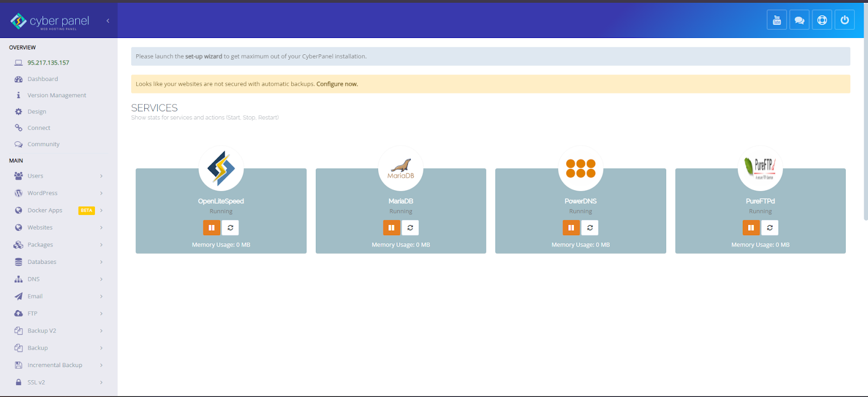Expand the WordPress menu
The height and width of the screenshot is (397, 868).
59,193
